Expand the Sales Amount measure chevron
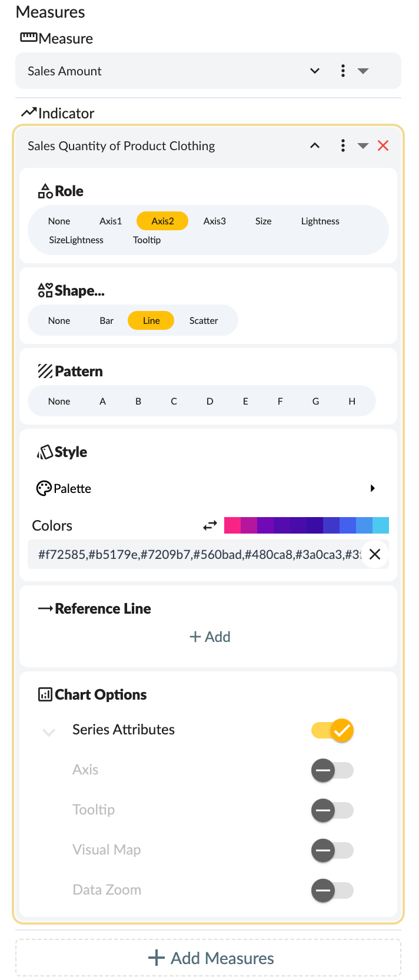Screen dimensions: 419x980 (x=315, y=71)
